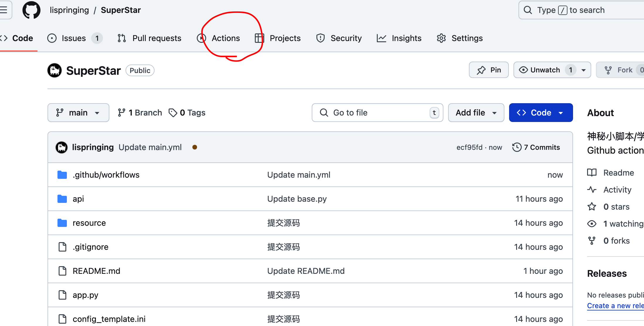Expand the Add file dropdown

pos(476,113)
